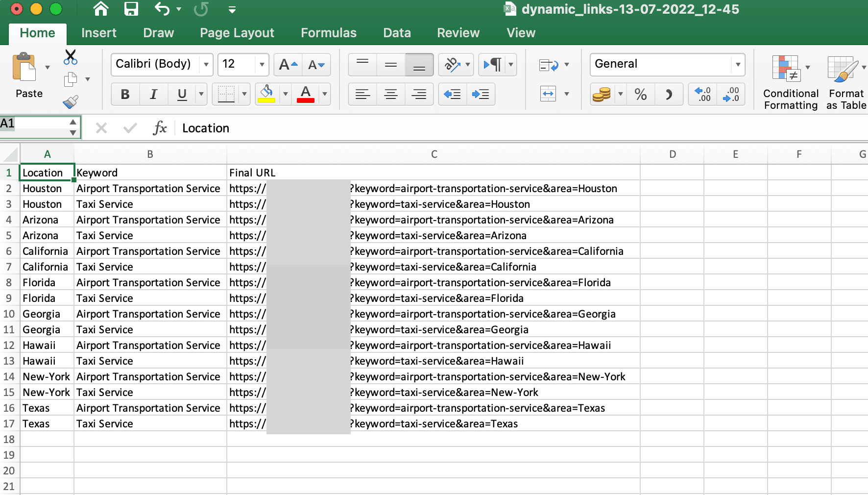Apply Percent Style format
The image size is (868, 495).
[641, 94]
